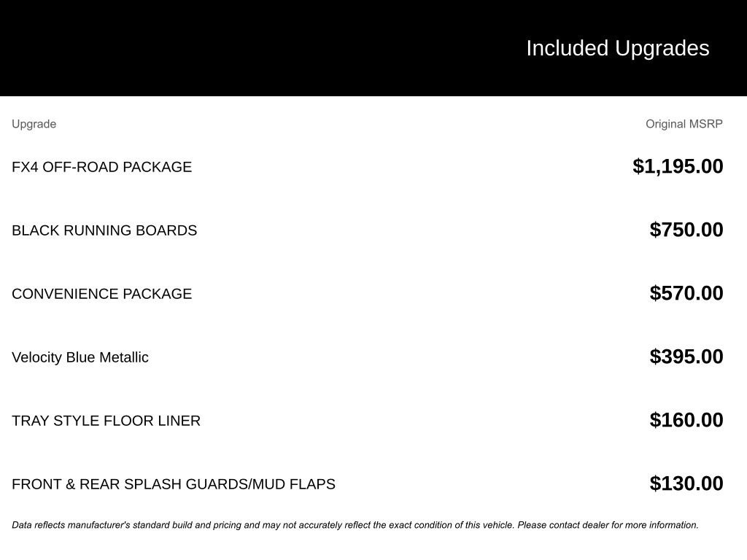
Task: Select the Upgrade column header
Action: click(34, 124)
